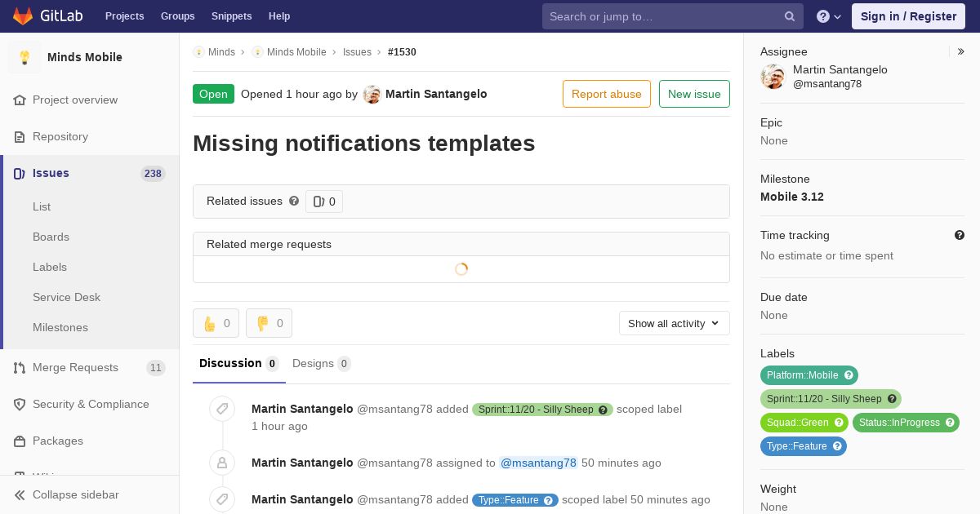The width and height of the screenshot is (980, 514).
Task: Click the Security & Compliance shield icon
Action: pyautogui.click(x=20, y=405)
